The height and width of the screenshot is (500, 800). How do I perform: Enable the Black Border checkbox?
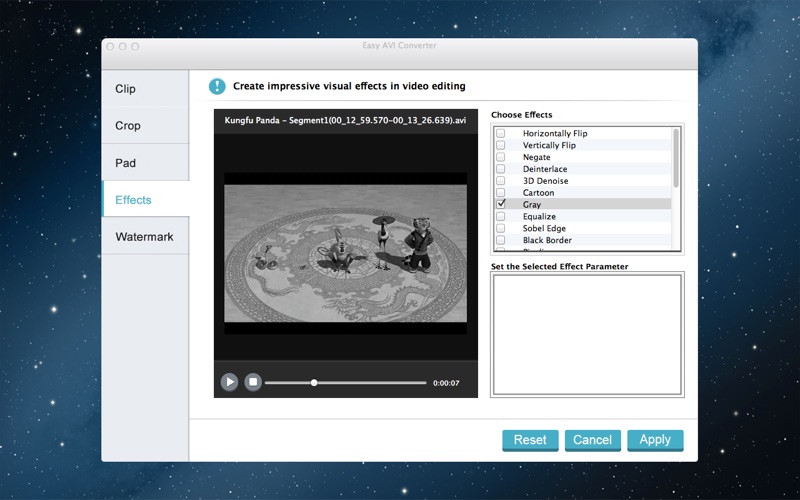[x=501, y=240]
